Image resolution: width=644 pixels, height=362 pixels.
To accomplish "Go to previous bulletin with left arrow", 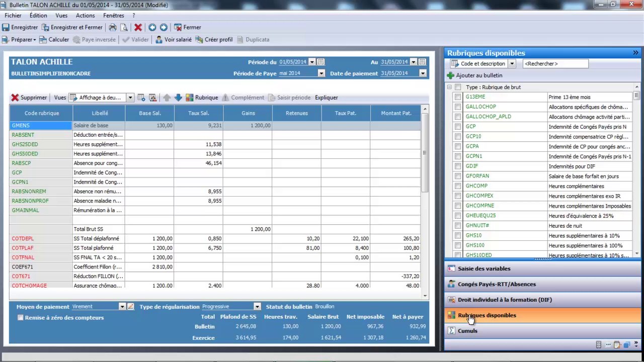I will pos(152,27).
